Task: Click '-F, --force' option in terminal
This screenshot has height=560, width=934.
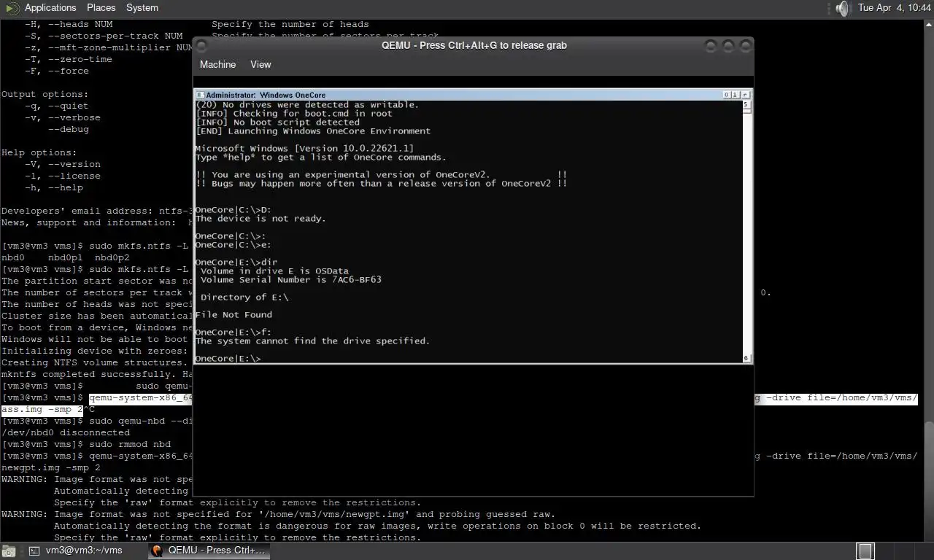Action: [x=57, y=71]
